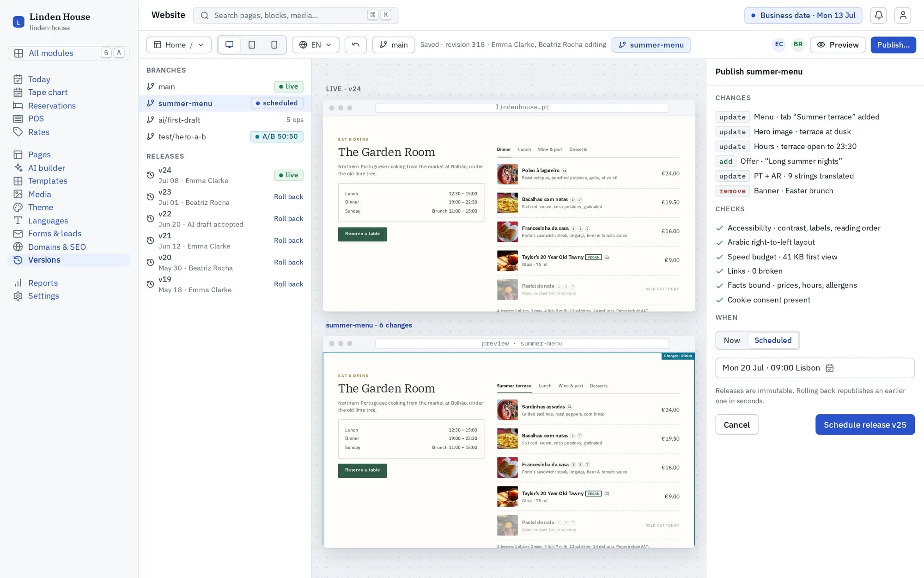Click the Linden House logo
Image resolution: width=924 pixels, height=578 pixels.
[x=18, y=22]
